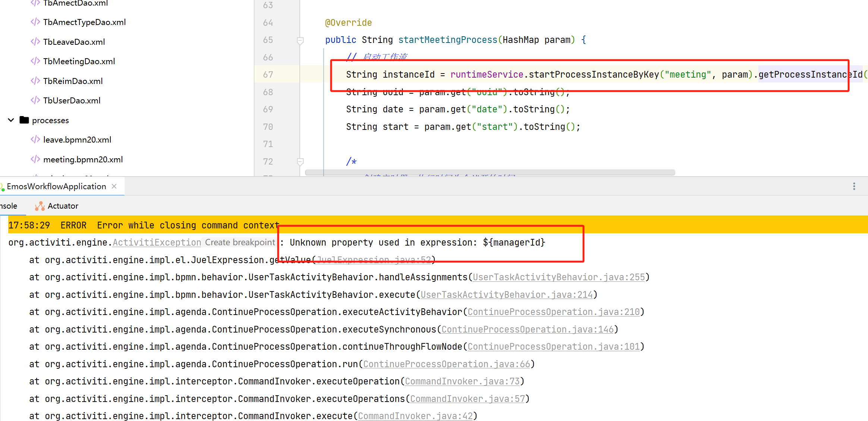Image resolution: width=868 pixels, height=421 pixels.
Task: Click XML icon beside TbReimDao.xml
Action: [35, 81]
